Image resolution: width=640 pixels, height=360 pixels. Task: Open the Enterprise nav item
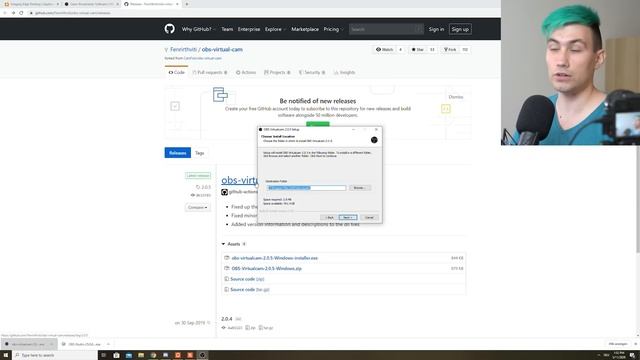249,29
